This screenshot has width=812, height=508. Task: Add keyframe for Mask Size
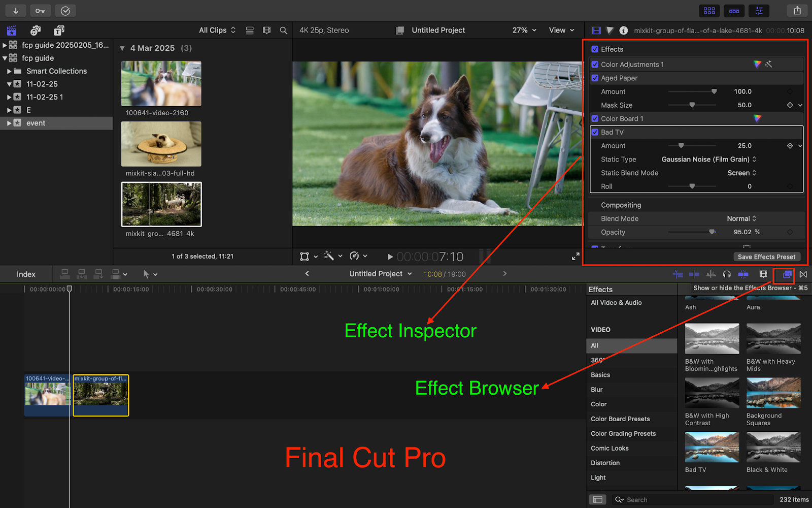[x=790, y=105]
